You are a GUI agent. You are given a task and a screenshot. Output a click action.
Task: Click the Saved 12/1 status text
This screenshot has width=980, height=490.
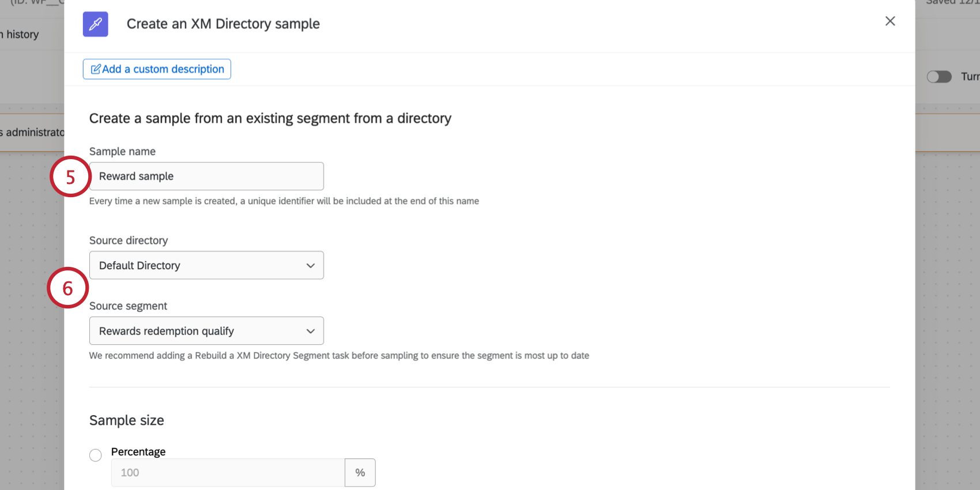[x=951, y=2]
